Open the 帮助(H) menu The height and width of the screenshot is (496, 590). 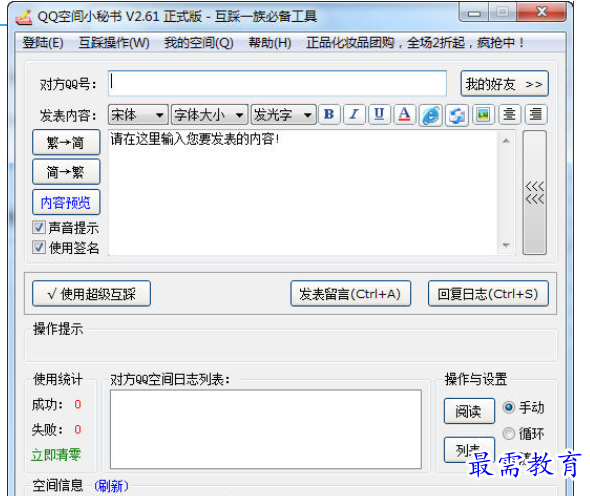pyautogui.click(x=270, y=43)
